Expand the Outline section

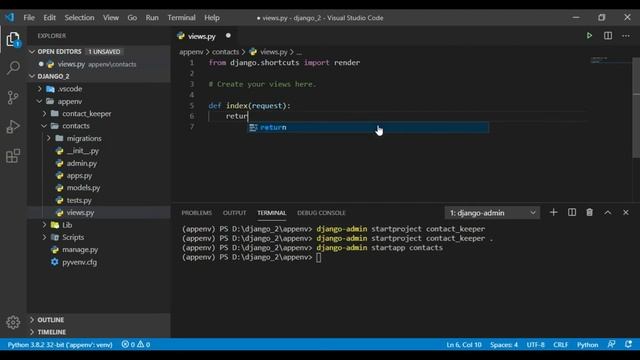pos(99,320)
